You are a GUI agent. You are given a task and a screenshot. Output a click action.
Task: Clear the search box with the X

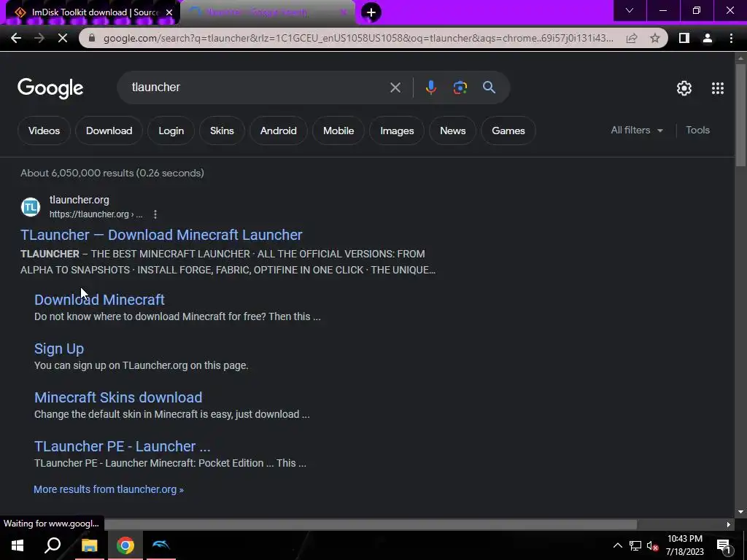pos(395,87)
